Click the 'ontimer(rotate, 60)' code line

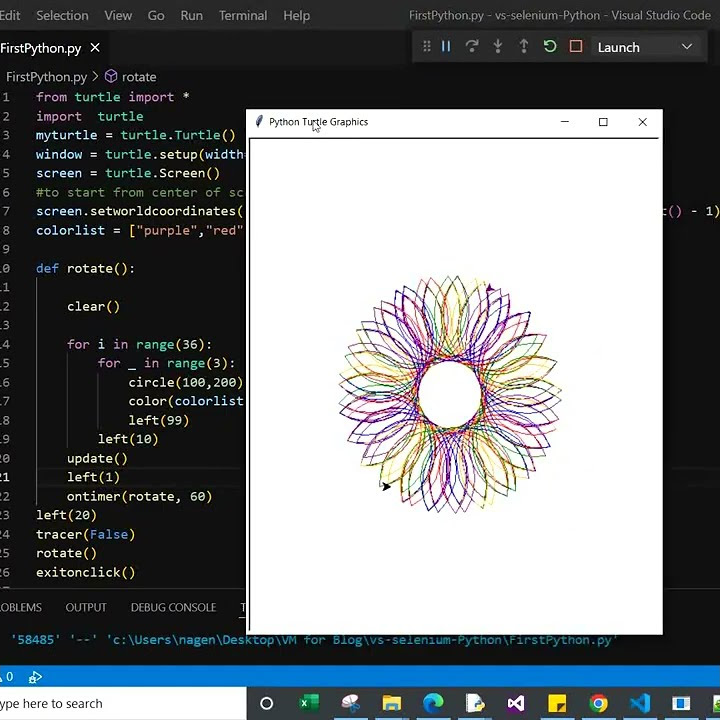140,496
